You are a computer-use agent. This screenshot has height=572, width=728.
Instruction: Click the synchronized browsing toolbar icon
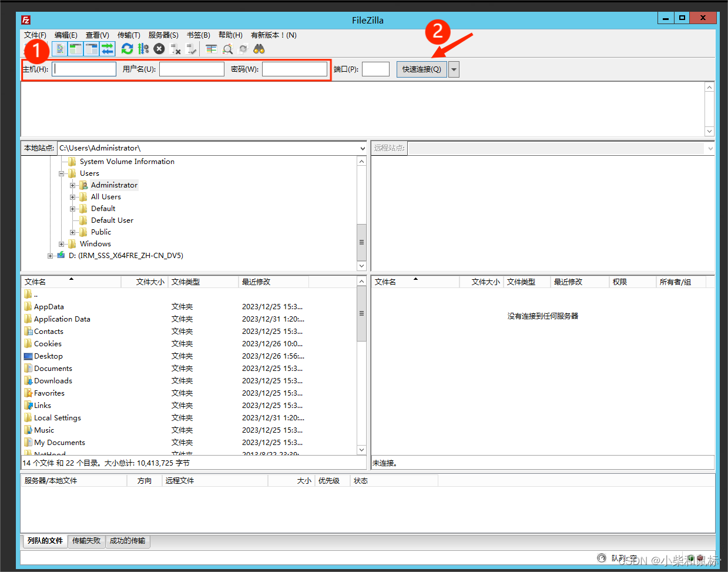tap(243, 49)
